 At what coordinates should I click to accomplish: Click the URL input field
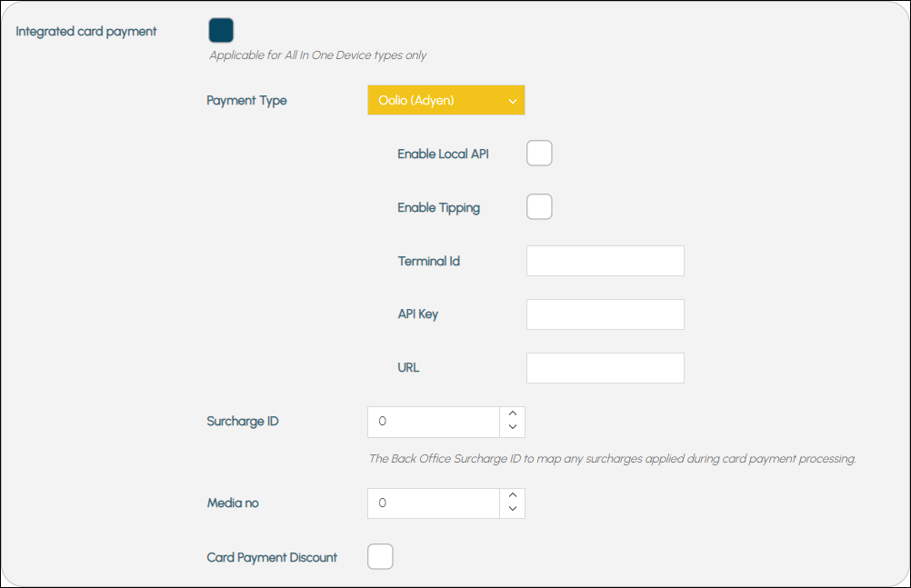coord(606,368)
